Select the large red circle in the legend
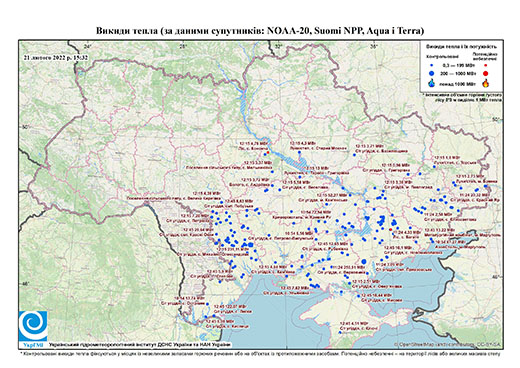Screen dimensions: 520x368 pos(485,73)
